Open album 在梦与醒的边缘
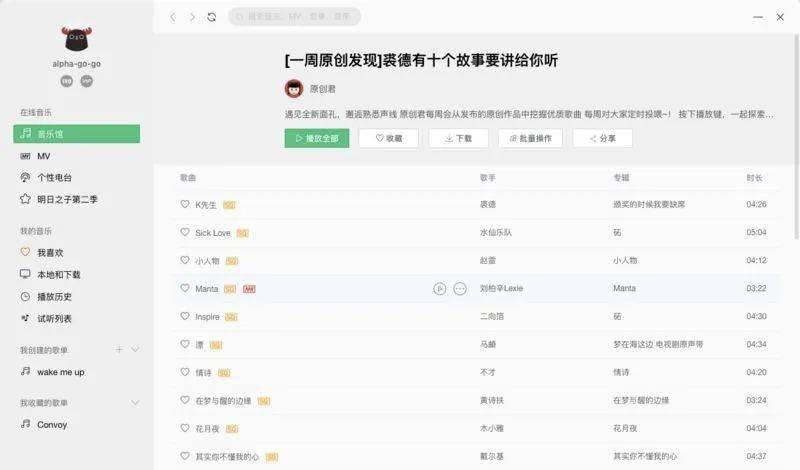This screenshot has width=800, height=470. [x=641, y=400]
